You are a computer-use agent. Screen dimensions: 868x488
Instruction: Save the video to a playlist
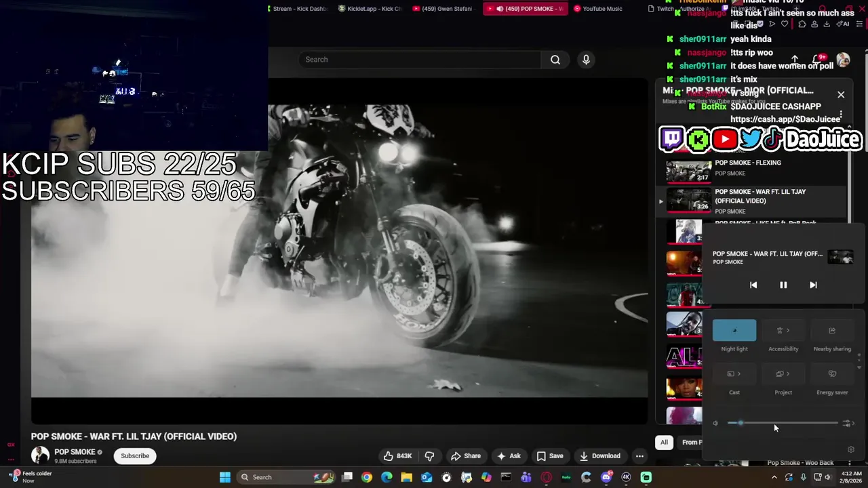pyautogui.click(x=550, y=456)
